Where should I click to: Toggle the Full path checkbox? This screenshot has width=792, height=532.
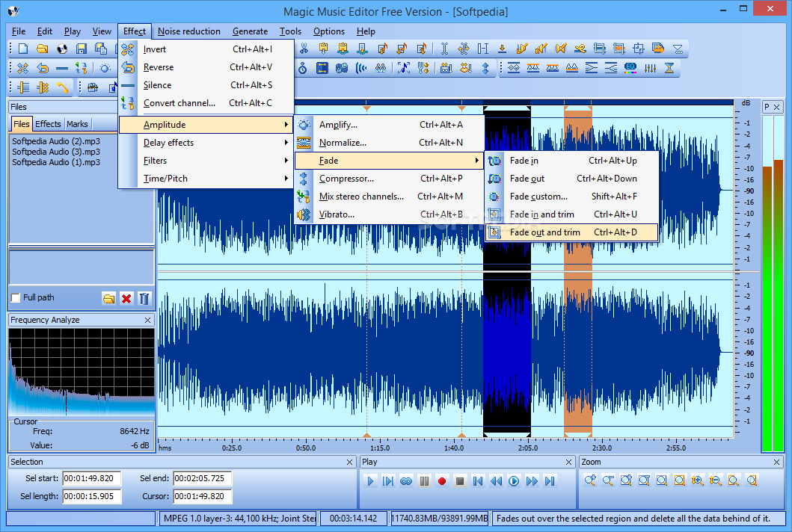[16, 298]
